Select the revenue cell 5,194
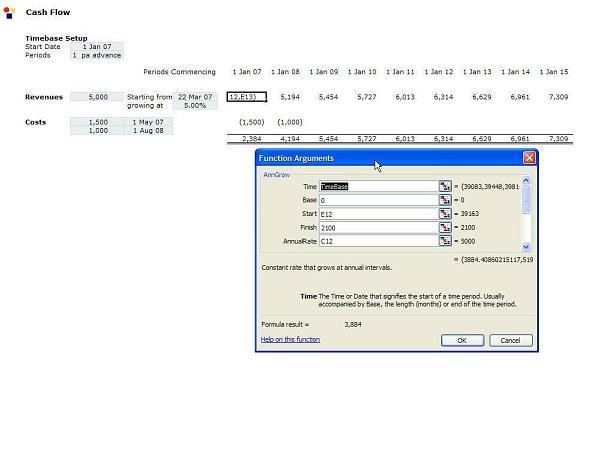 point(290,97)
